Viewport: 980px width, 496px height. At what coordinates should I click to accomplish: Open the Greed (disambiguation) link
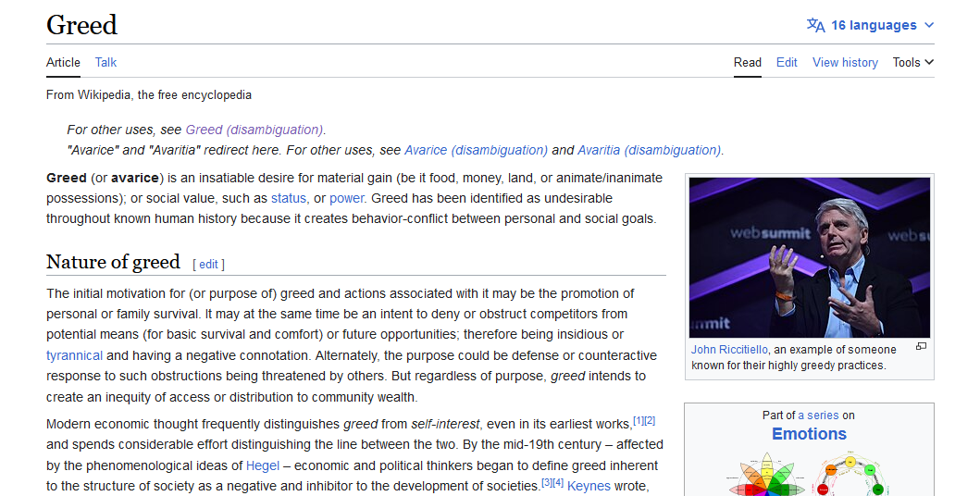tap(254, 130)
